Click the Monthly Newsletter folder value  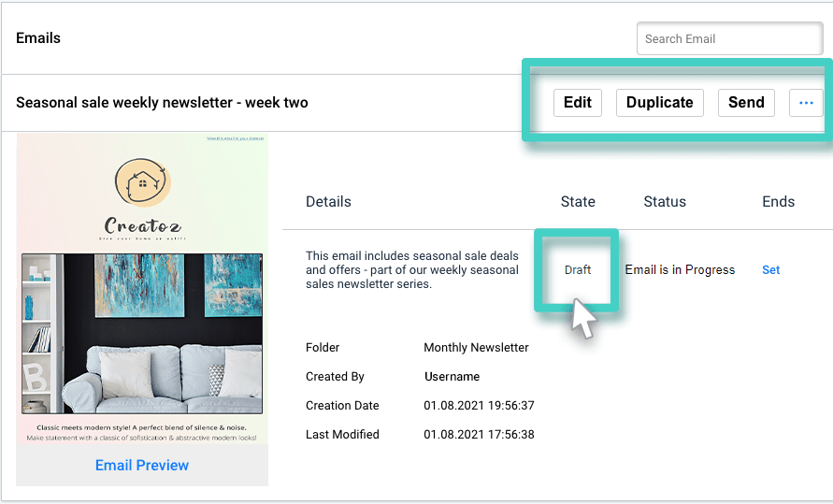tap(476, 348)
